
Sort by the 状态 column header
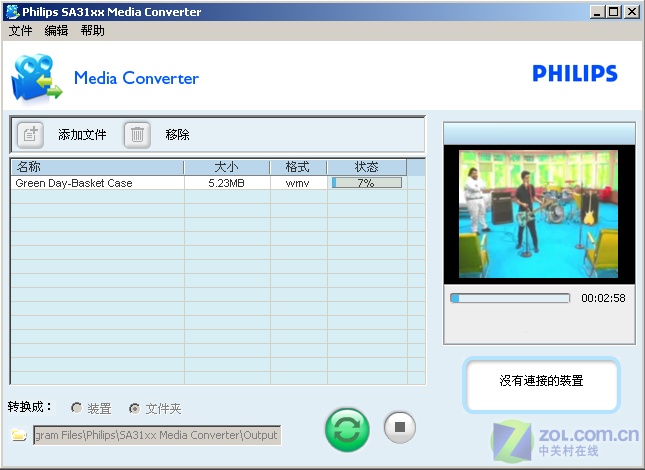click(x=367, y=167)
